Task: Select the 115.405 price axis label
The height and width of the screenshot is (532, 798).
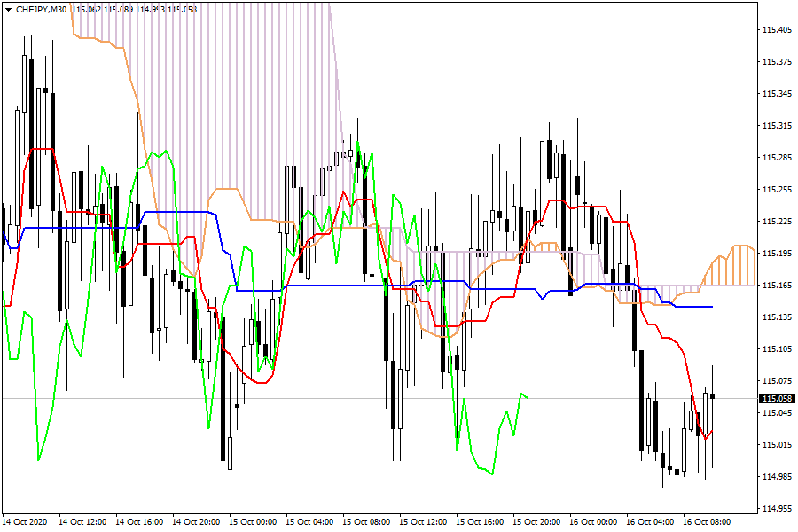Action: click(x=776, y=30)
